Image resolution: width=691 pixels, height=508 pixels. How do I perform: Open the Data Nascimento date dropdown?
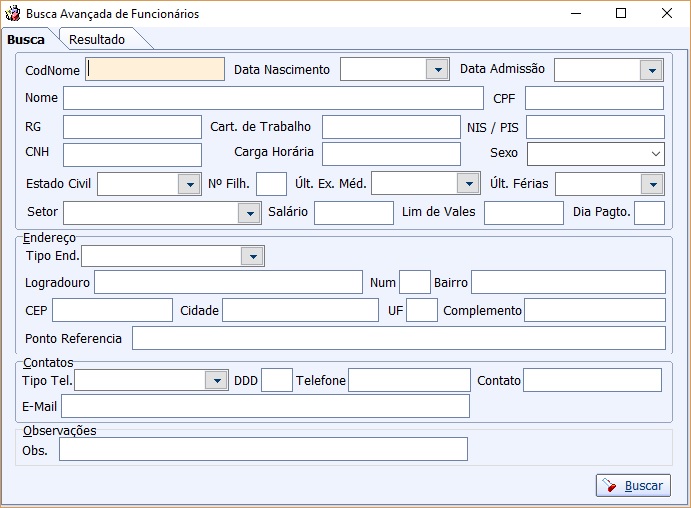[437, 70]
